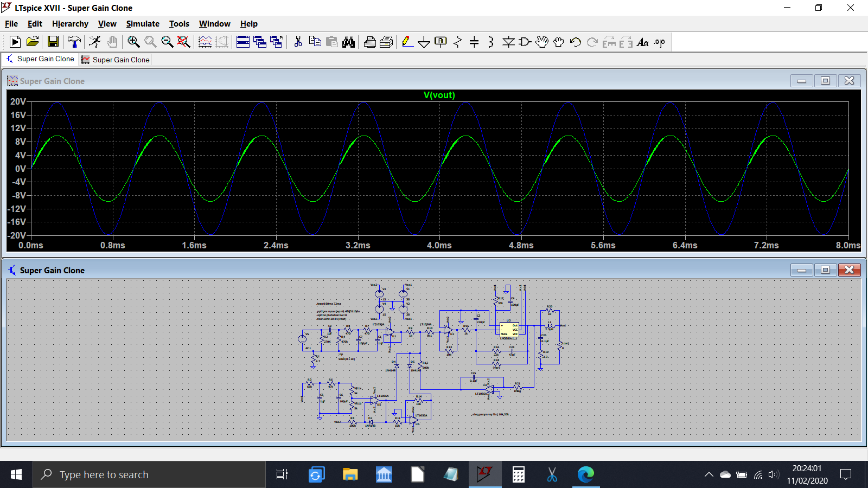Save the schematic with the floppy disk icon

coord(53,42)
